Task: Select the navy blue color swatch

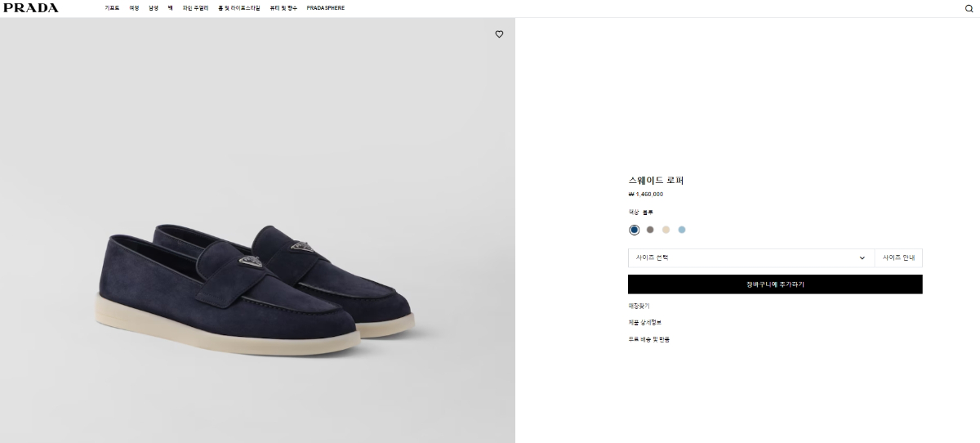Action: (635, 230)
